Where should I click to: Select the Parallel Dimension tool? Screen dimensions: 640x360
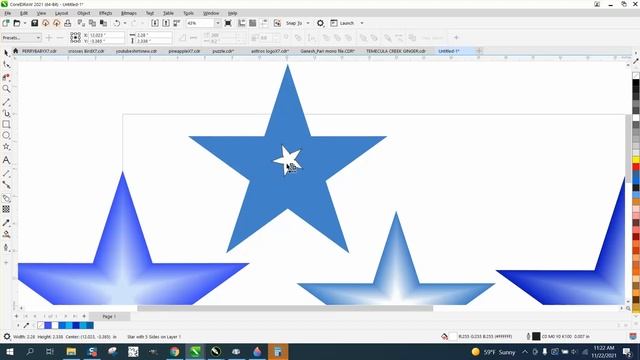[x=6, y=173]
